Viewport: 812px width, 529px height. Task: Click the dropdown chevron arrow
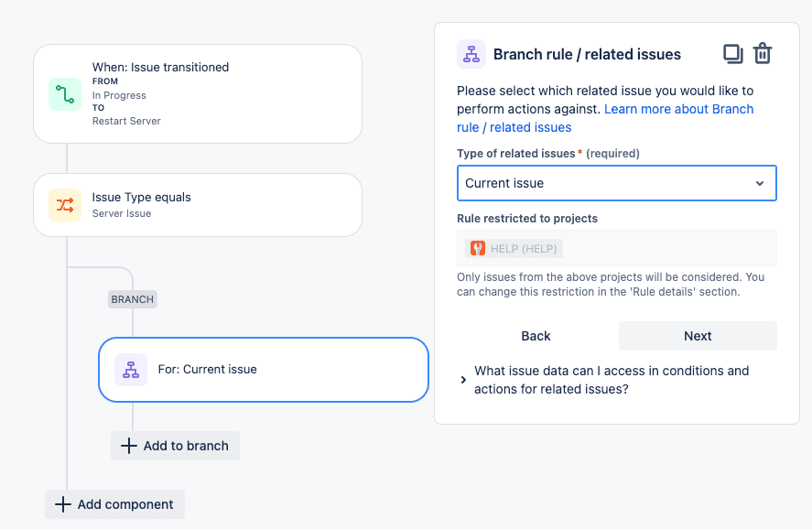pyautogui.click(x=760, y=183)
